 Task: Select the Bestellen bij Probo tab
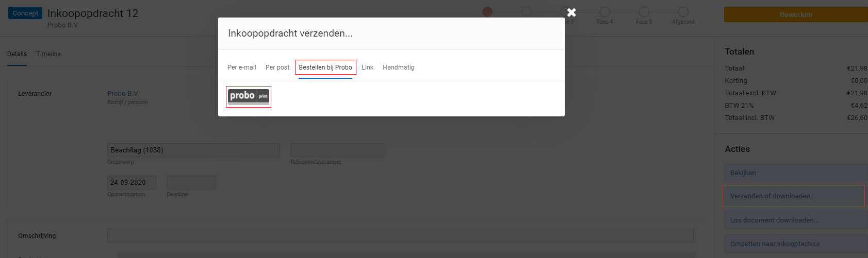325,67
